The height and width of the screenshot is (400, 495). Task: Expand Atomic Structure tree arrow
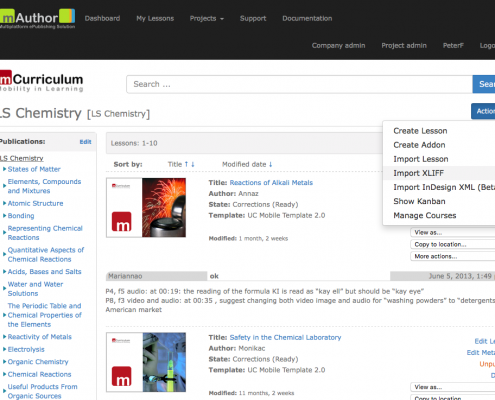point(4,203)
